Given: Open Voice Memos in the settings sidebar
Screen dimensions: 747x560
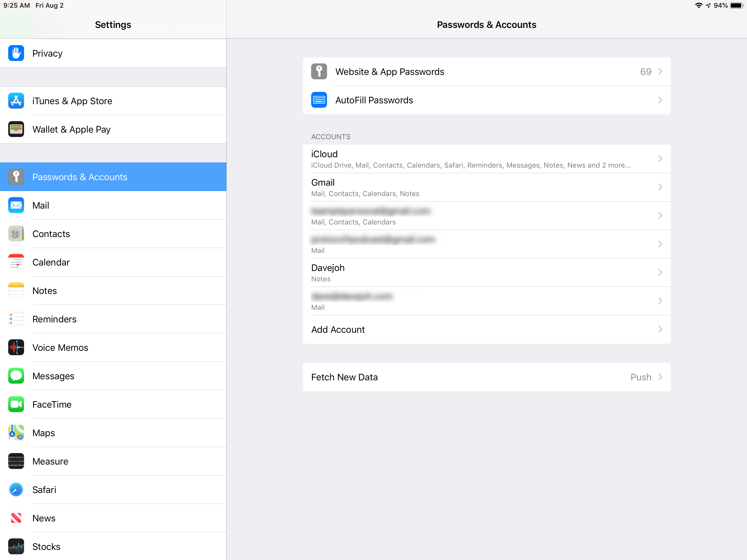Looking at the screenshot, I should click(113, 347).
